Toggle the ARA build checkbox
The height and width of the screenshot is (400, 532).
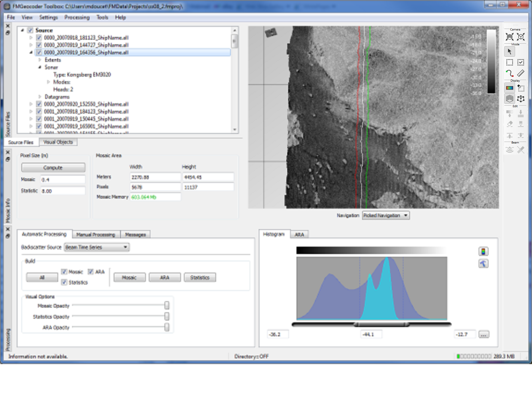tap(91, 272)
